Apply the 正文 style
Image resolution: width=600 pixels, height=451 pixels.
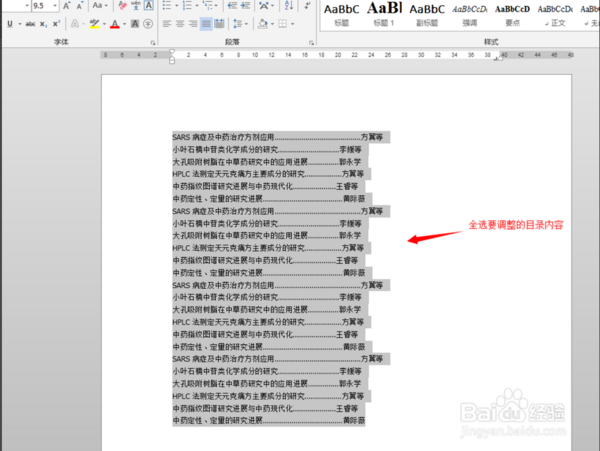coord(555,15)
